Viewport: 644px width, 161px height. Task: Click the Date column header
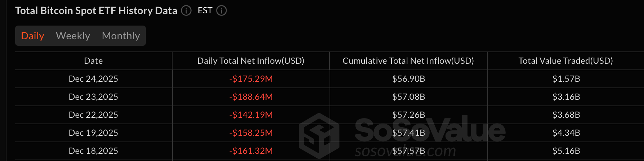(x=93, y=61)
